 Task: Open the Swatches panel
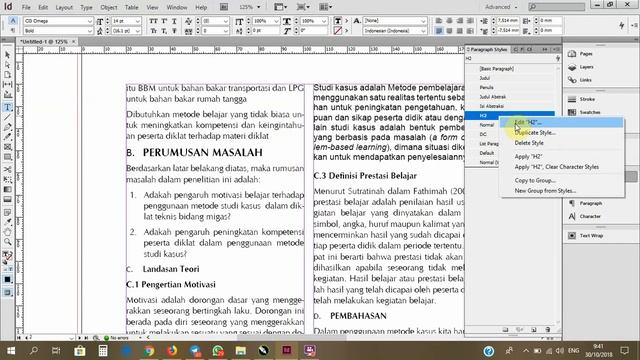click(x=584, y=112)
